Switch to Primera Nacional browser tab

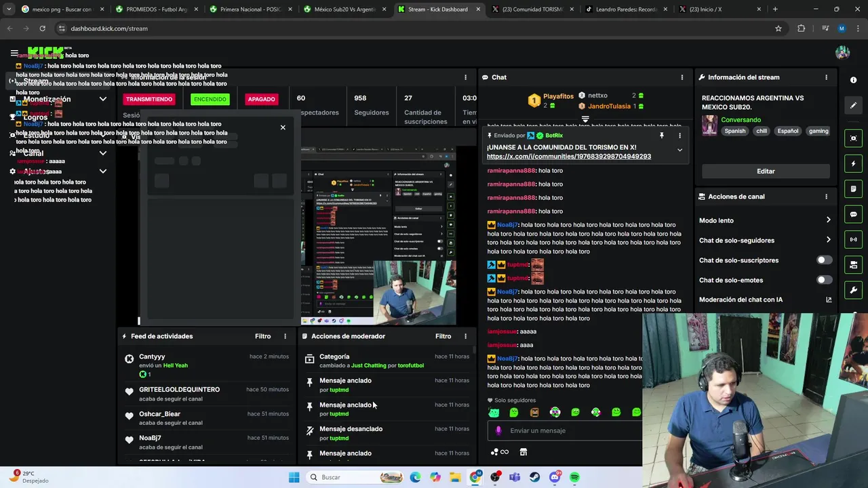(x=251, y=9)
